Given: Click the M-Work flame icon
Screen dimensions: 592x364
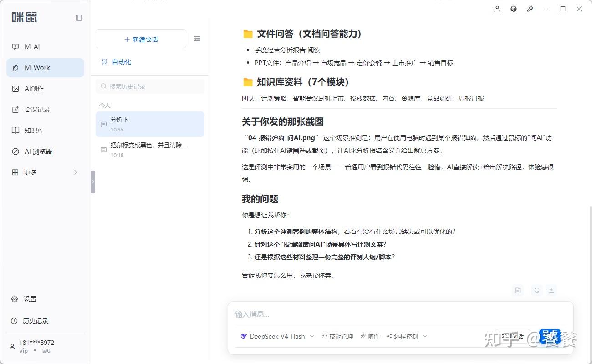Looking at the screenshot, I should pyautogui.click(x=15, y=68).
